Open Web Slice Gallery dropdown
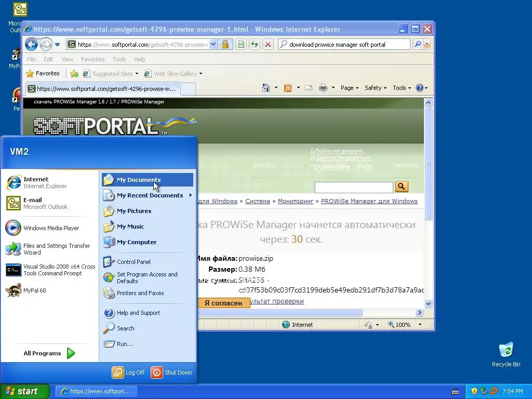This screenshot has width=532, height=399. [173, 74]
